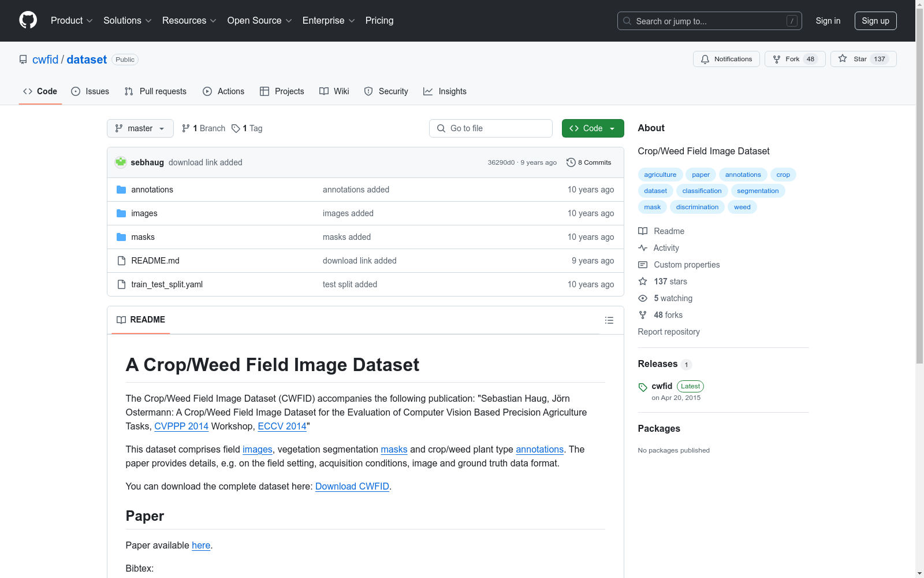The height and width of the screenshot is (578, 924).
Task: Click the weed topic tag
Action: click(742, 207)
